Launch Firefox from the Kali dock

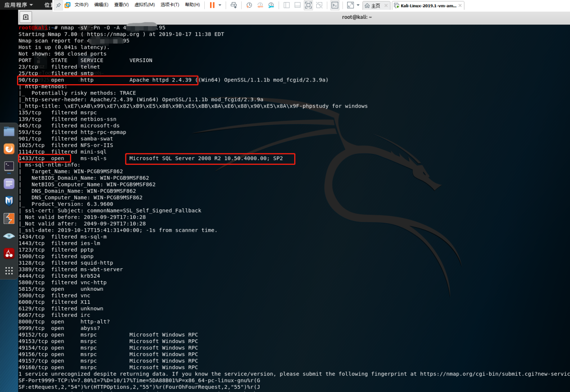(9, 149)
